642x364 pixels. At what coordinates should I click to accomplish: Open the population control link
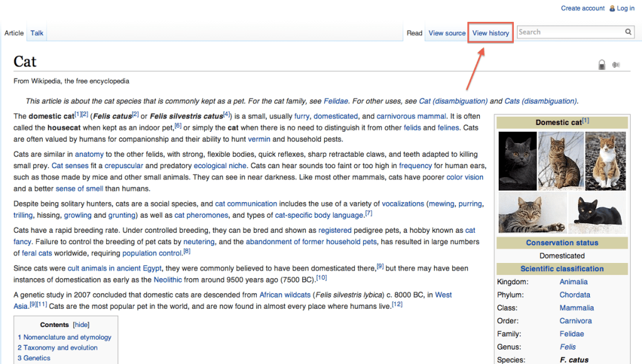[x=152, y=253]
